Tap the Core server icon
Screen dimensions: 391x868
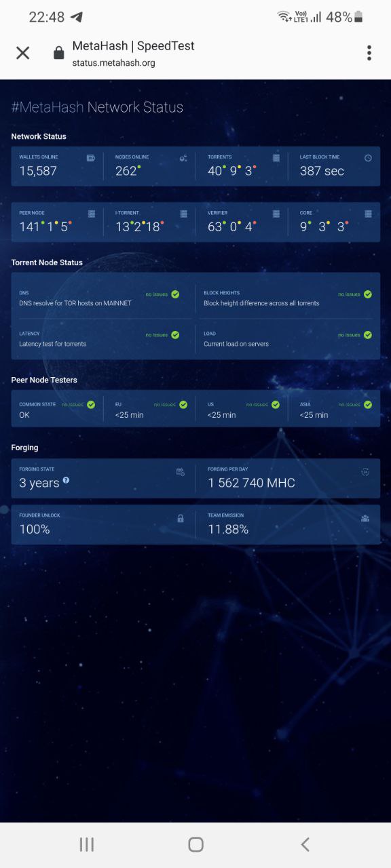point(369,214)
